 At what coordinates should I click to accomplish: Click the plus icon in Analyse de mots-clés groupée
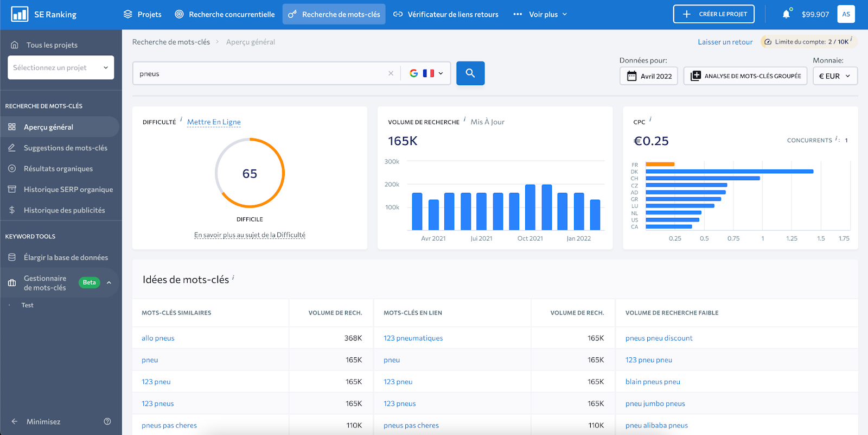[x=695, y=76]
